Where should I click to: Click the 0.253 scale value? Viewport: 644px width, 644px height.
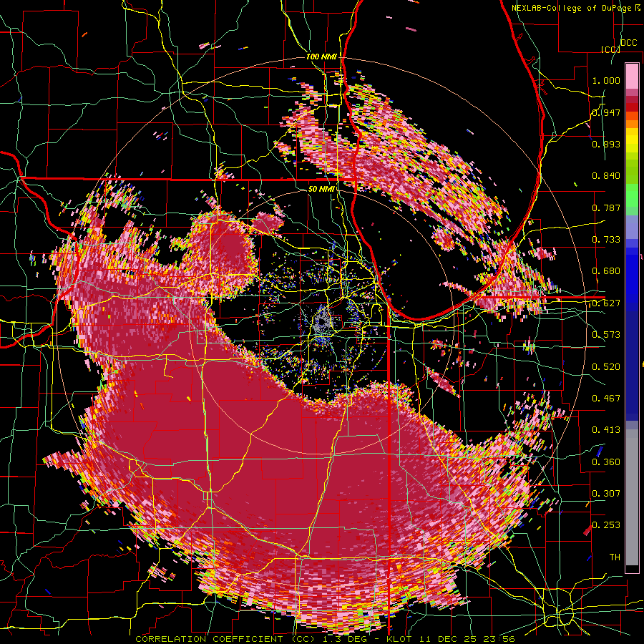tap(606, 525)
